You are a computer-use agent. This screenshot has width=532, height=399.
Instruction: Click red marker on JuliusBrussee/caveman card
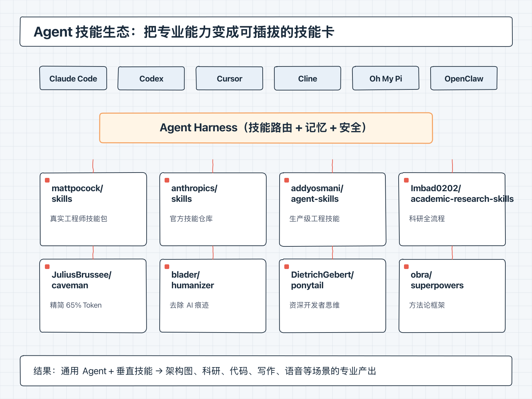47,267
